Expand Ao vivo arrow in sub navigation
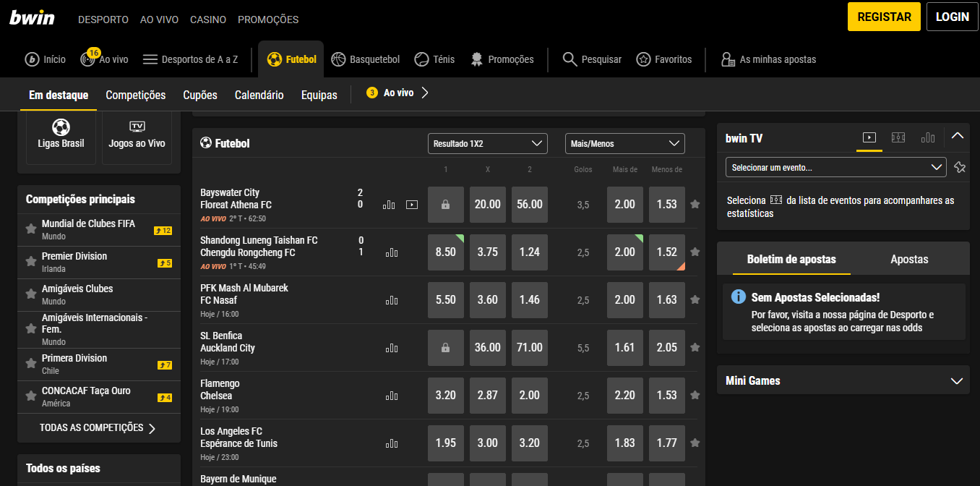 [425, 93]
